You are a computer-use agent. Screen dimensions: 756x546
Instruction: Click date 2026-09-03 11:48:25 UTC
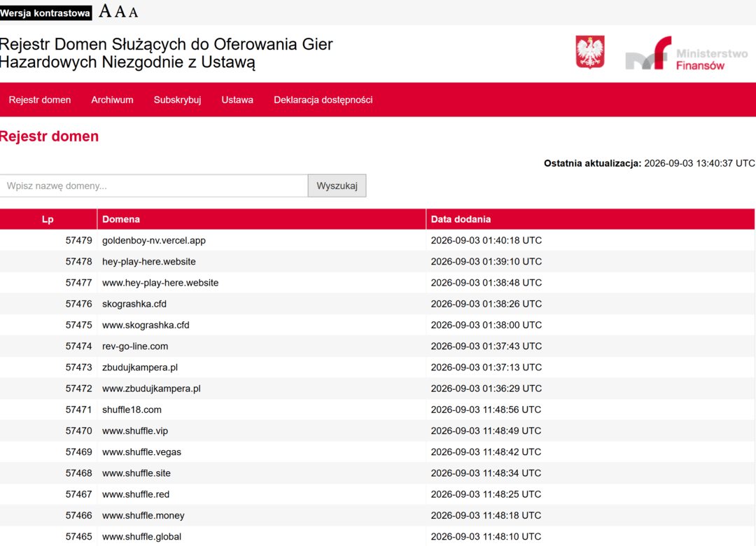pos(486,495)
